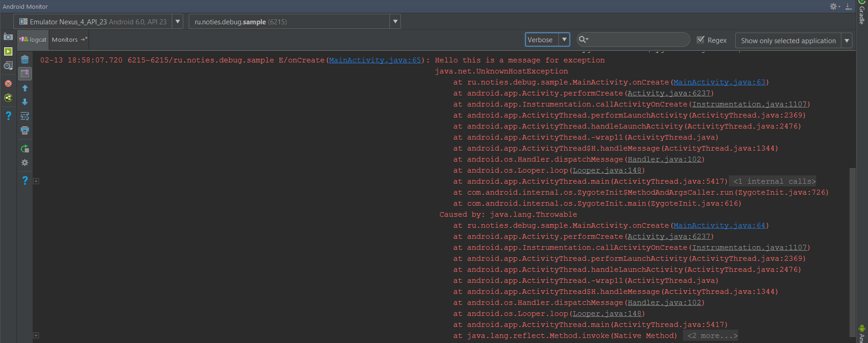Click the yellow-green allocation tracker icon

[x=8, y=97]
